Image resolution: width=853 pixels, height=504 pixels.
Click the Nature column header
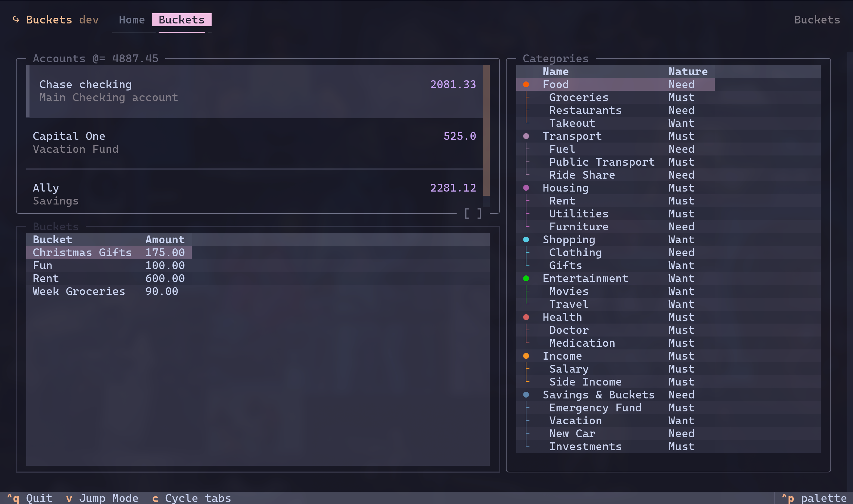tap(687, 72)
